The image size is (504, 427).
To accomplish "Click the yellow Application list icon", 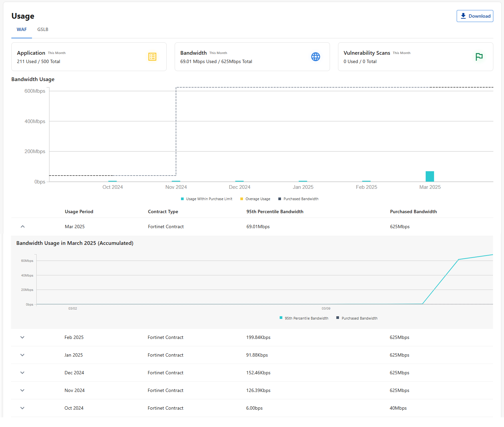I will (x=152, y=57).
